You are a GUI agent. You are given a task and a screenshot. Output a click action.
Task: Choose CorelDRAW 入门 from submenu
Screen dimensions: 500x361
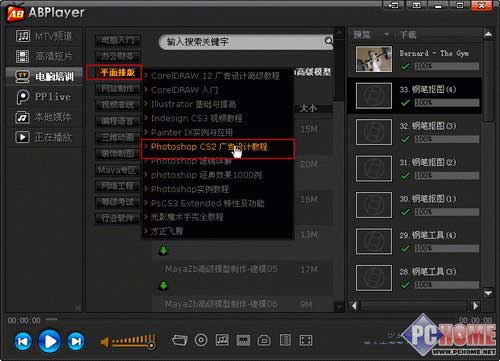(184, 90)
